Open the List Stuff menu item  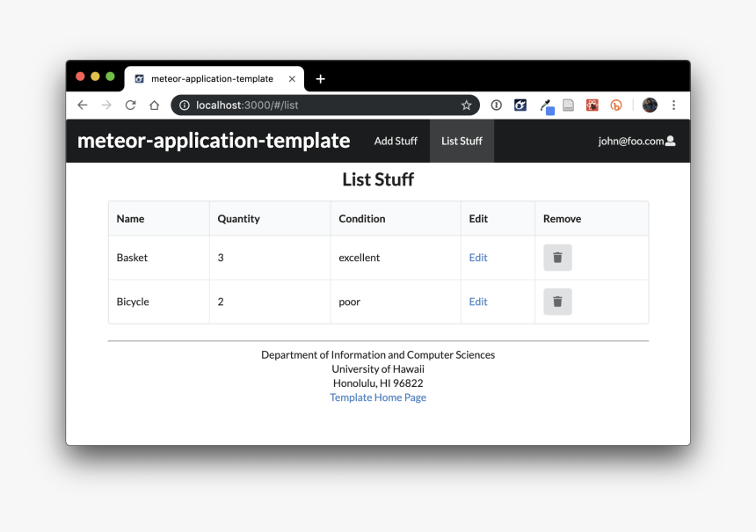[x=462, y=141]
